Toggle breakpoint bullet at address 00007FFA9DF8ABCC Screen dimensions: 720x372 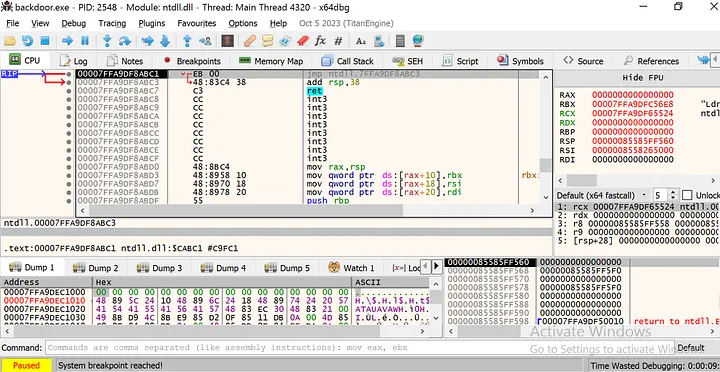[x=68, y=133]
